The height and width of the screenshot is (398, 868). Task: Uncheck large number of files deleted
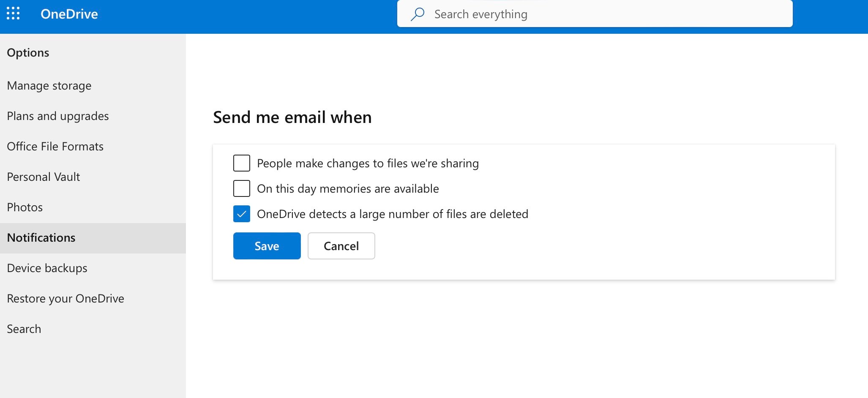pyautogui.click(x=242, y=214)
